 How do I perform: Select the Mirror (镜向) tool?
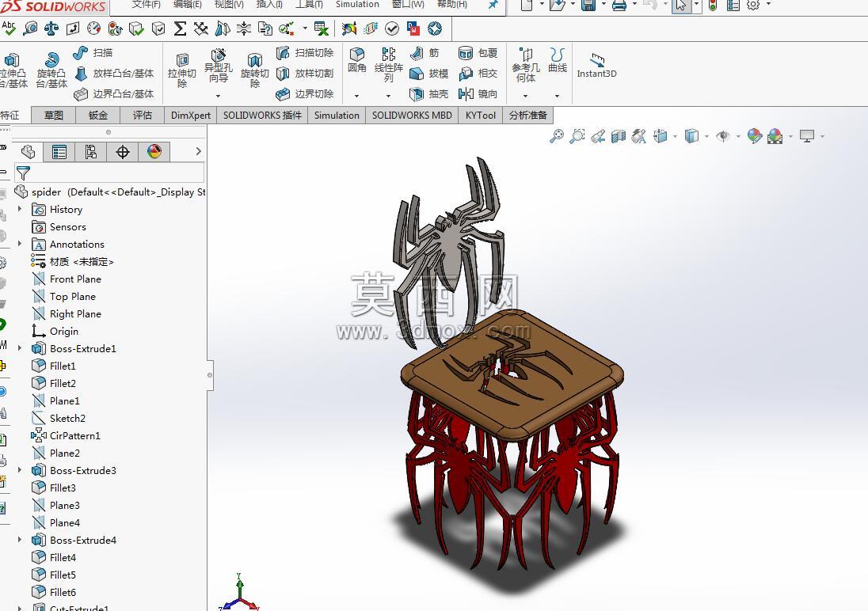478,93
